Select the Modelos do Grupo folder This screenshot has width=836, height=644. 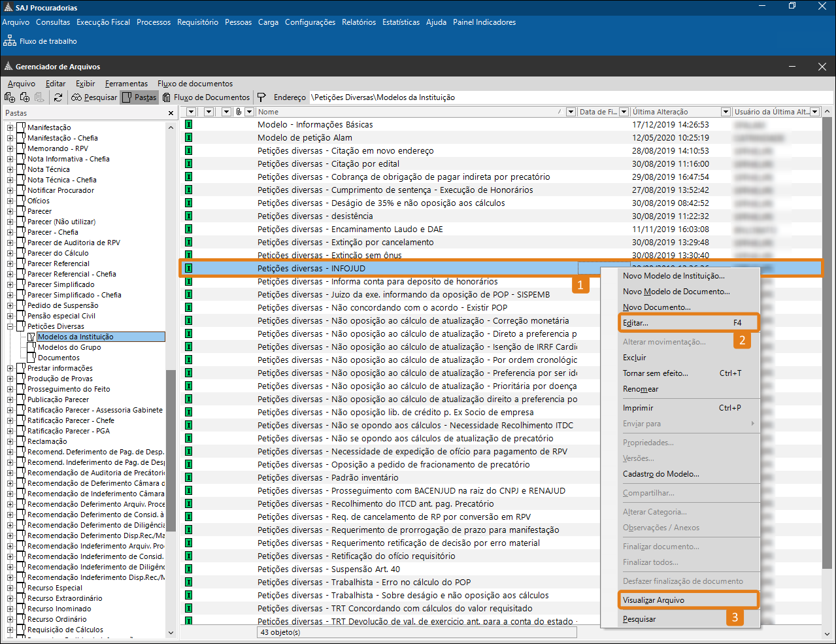pyautogui.click(x=69, y=347)
